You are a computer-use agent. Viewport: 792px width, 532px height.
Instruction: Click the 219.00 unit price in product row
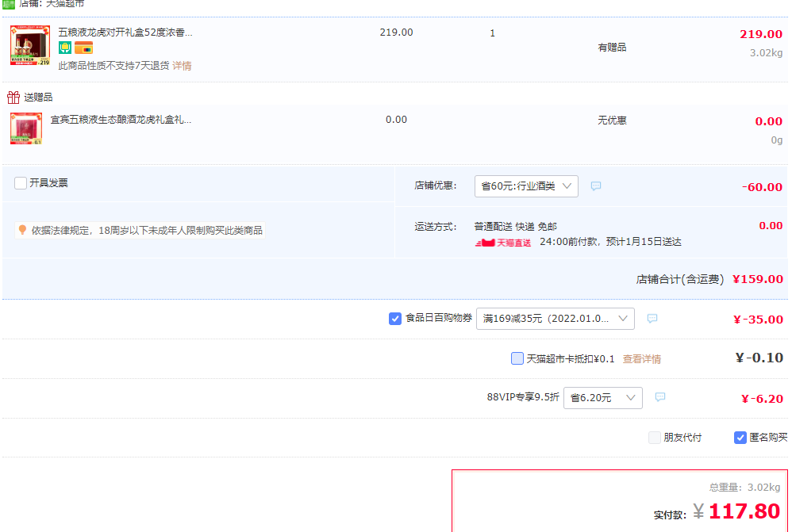click(397, 33)
